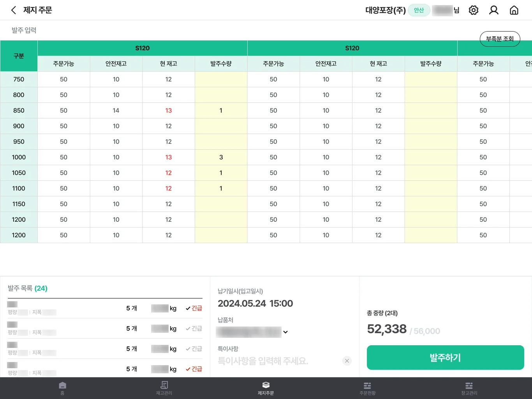Select red 현 재고 12 in row 1050
Screen dimensions: 532x399
(169, 173)
